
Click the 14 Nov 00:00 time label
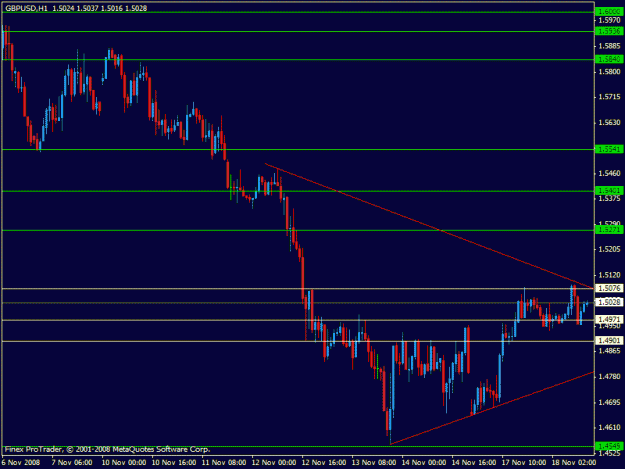click(424, 463)
